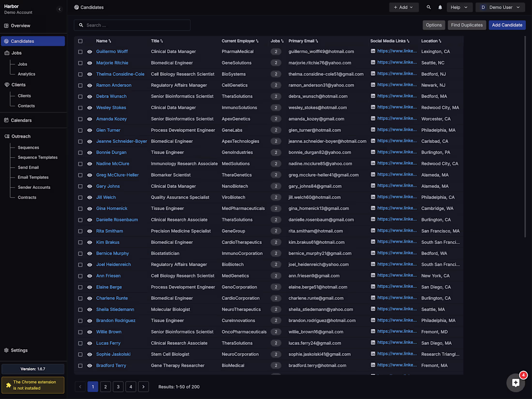Click the Clients tag icon in sidebar
The image size is (532, 399).
(x=7, y=85)
